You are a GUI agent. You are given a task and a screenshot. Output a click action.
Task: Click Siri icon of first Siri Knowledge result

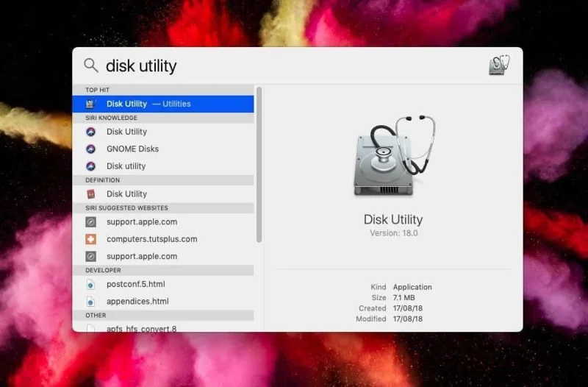tap(90, 132)
